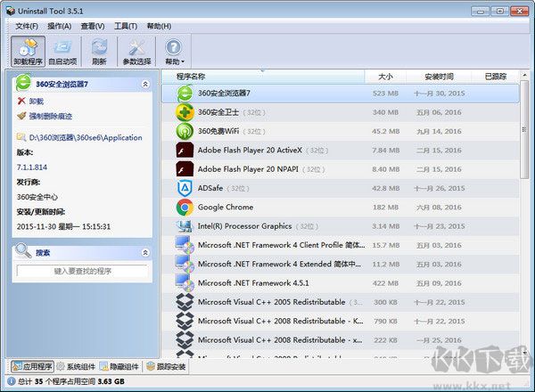Screen dimensions: 535x392
Task: Click status text 总计 35 个程序占用空间 3.63 GB
Action: [71, 381]
